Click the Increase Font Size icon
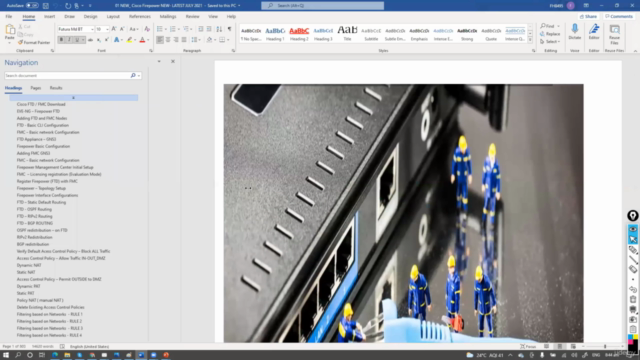 114,29
